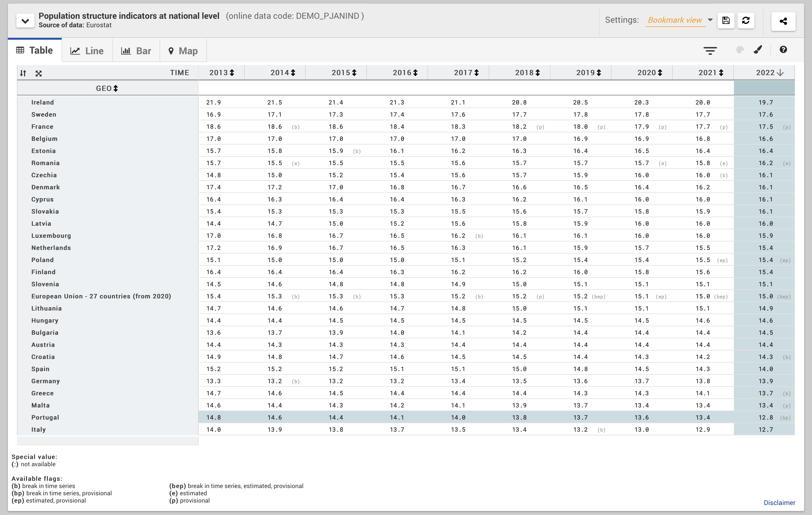812x515 pixels.
Task: Select the Croatia row label
Action: pos(43,357)
